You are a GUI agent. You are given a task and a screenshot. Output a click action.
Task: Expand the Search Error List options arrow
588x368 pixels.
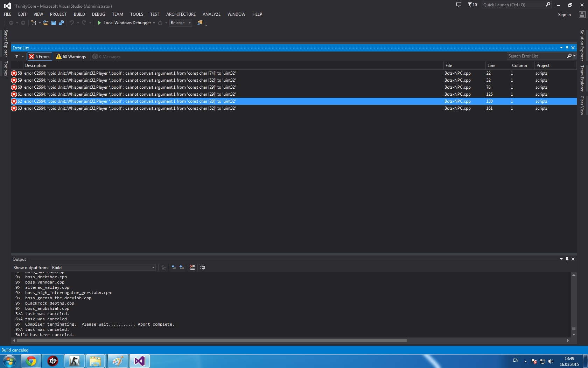click(574, 56)
